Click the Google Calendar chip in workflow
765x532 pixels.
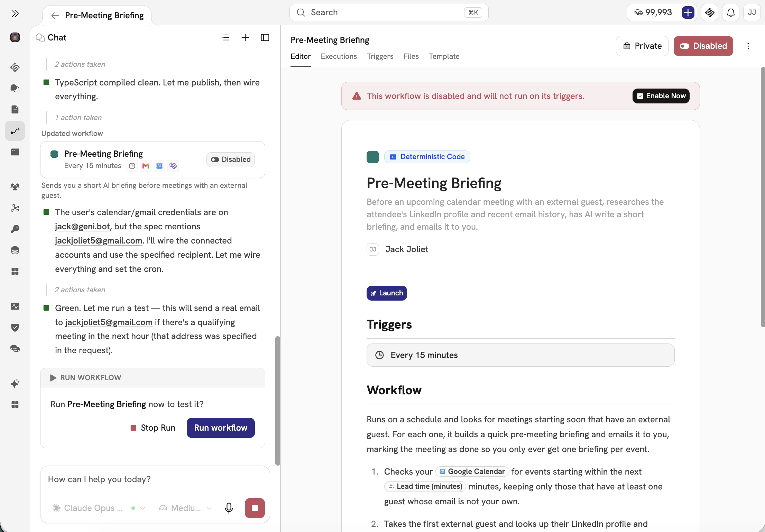(x=472, y=471)
